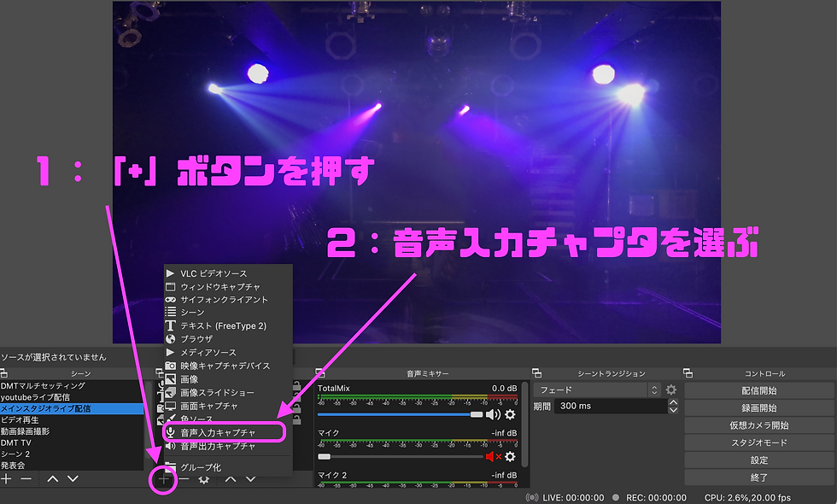Move the selected scene down
The height and width of the screenshot is (504, 837).
[x=73, y=479]
